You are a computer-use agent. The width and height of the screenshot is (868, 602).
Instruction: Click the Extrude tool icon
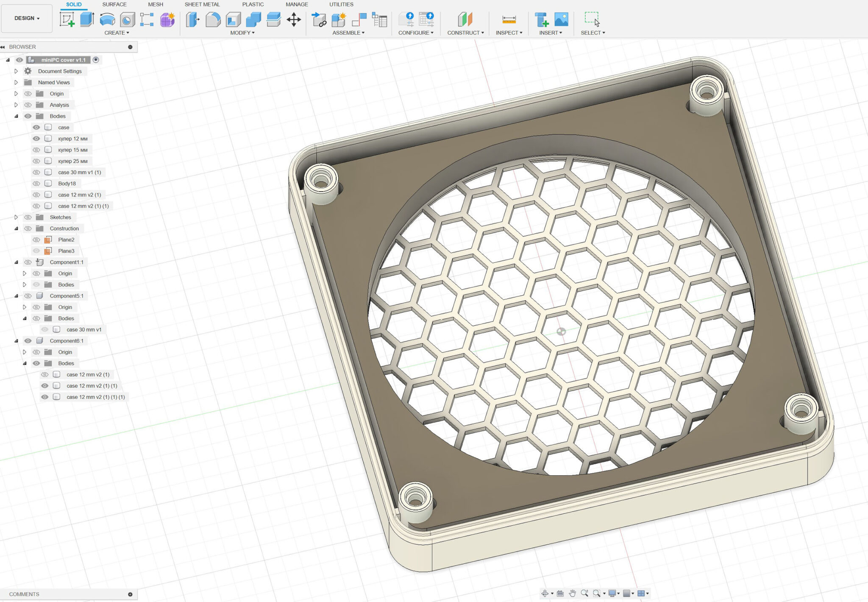click(87, 20)
